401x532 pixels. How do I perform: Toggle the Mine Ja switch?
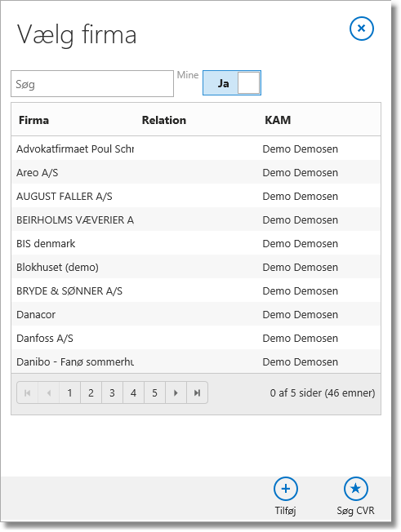pyautogui.click(x=232, y=82)
